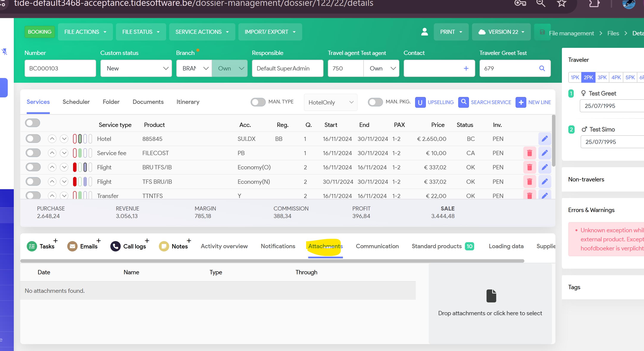This screenshot has width=644, height=351.
Task: Enable the MAN. TYPE toggle
Action: [x=258, y=102]
